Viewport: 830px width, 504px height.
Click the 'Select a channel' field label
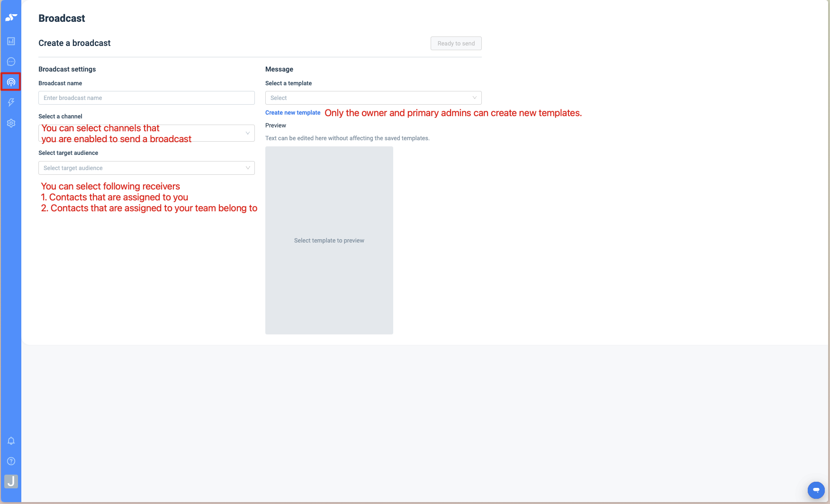60,117
